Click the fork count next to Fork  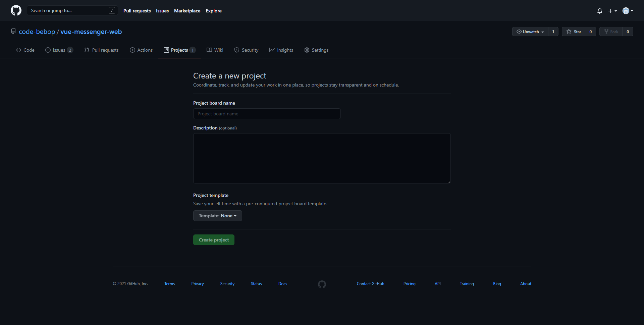628,32
